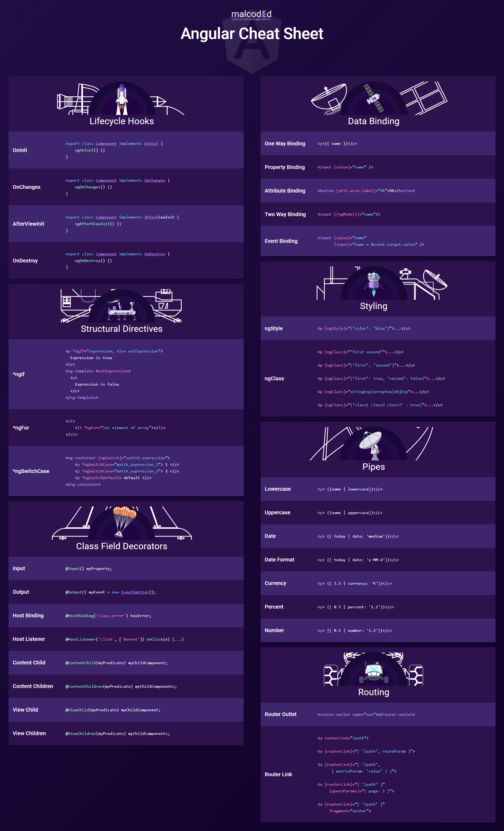Open the underlined OnInit interface link
504x831 pixels.
pos(151,144)
